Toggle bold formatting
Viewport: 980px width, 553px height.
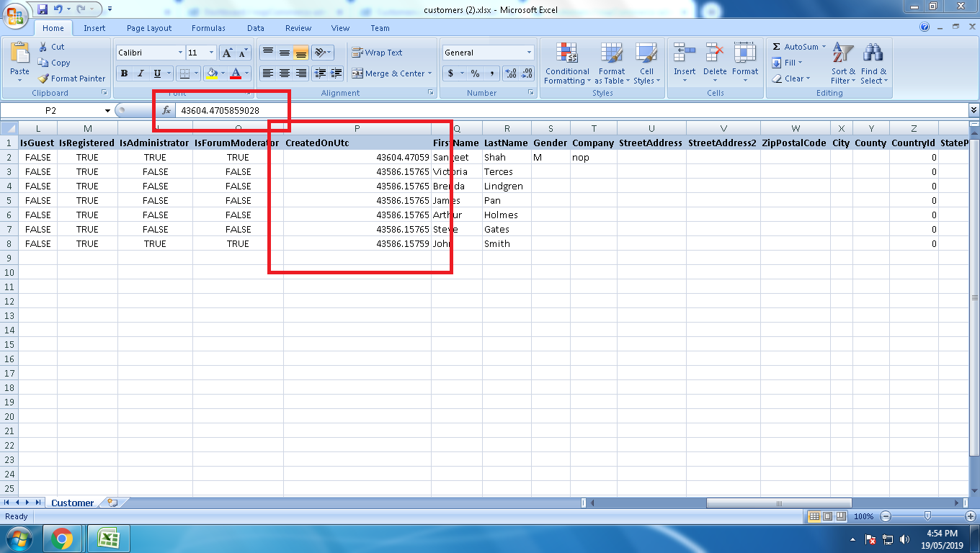(122, 73)
